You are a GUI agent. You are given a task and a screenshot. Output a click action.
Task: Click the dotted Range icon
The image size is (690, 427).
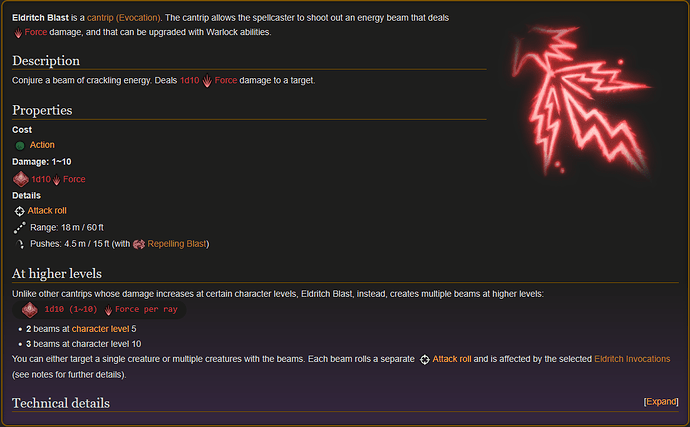19,228
